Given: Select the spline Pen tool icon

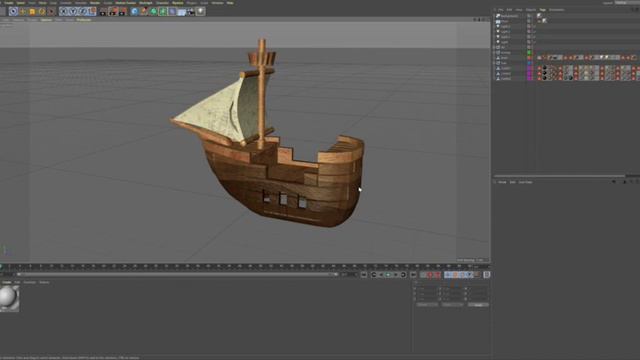Looking at the screenshot, I should tap(144, 11).
